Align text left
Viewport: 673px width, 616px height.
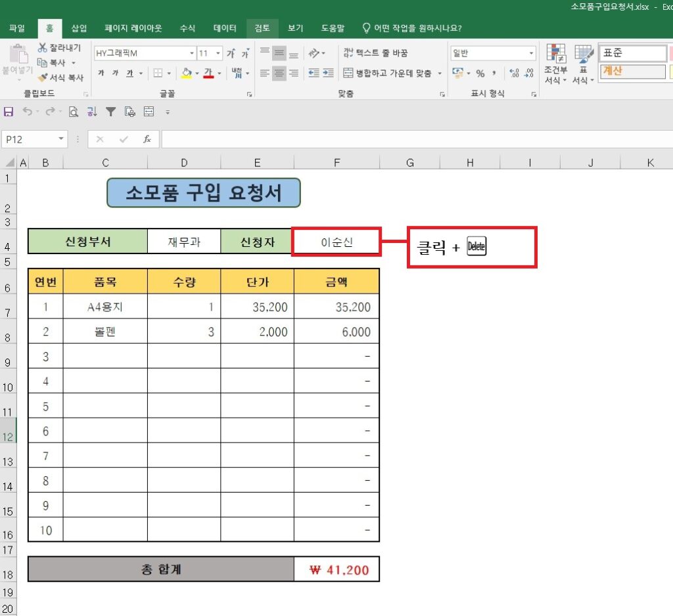265,74
